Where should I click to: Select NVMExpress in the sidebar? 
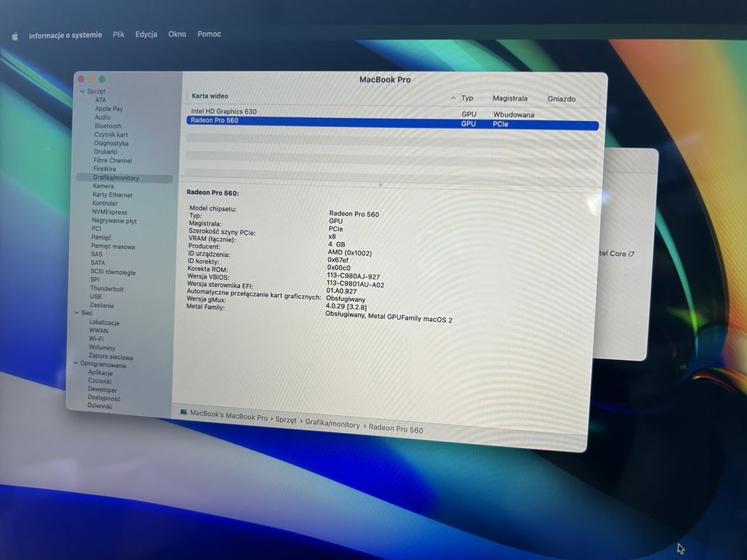pyautogui.click(x=109, y=212)
